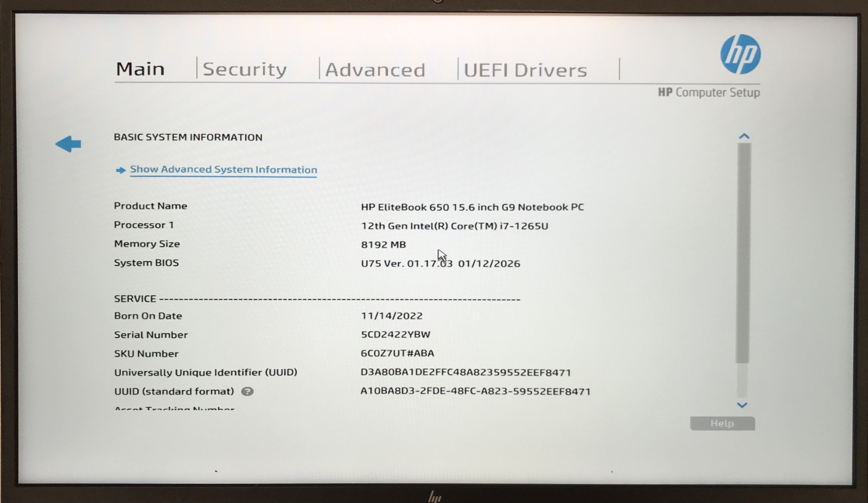Viewport: 868px width, 503px height.
Task: Click the blue back arrow icon
Action: click(68, 144)
